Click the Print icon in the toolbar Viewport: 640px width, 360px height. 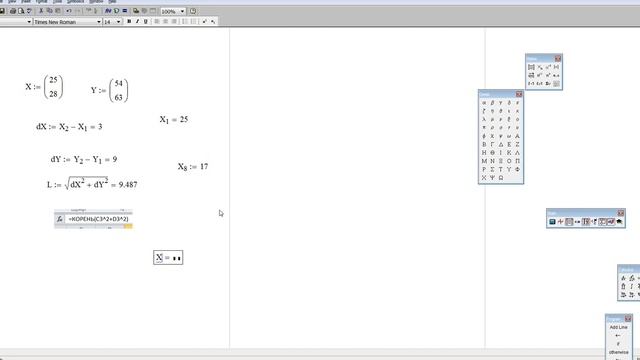pos(13,11)
